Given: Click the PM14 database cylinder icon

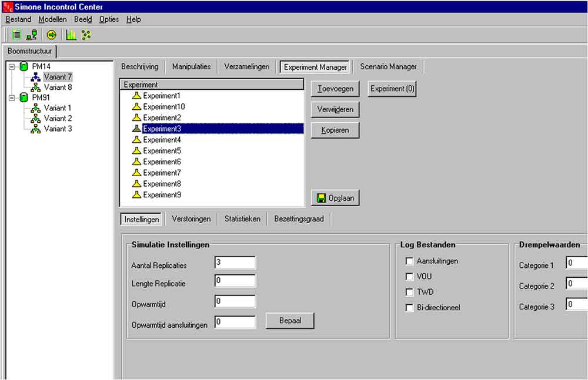Looking at the screenshot, I should pyautogui.click(x=24, y=66).
